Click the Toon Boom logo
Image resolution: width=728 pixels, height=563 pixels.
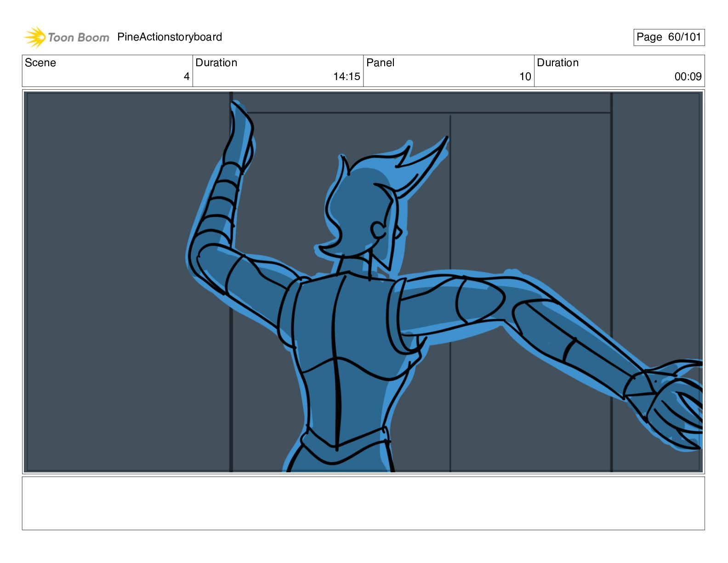coord(67,37)
